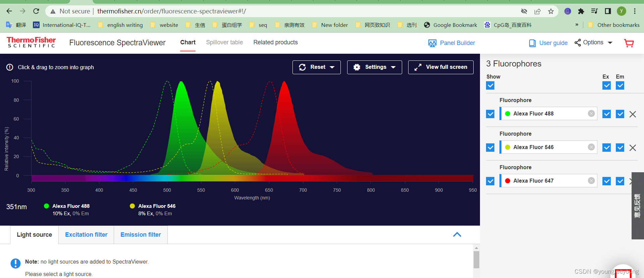Toggle the global Ex checkbox
The width and height of the screenshot is (644, 278).
[606, 86]
